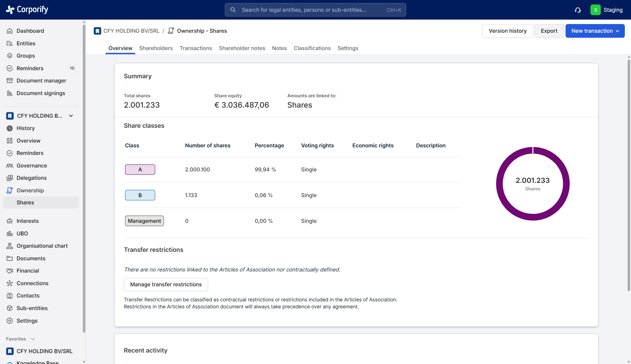The image size is (631, 364).
Task: Open the Classifications tab
Action: pos(312,48)
